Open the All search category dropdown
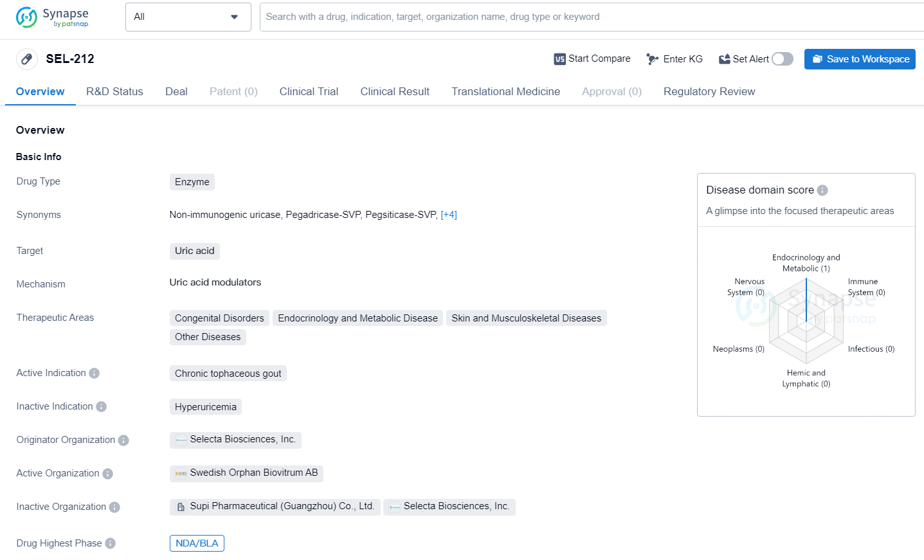924x560 pixels. coord(188,17)
